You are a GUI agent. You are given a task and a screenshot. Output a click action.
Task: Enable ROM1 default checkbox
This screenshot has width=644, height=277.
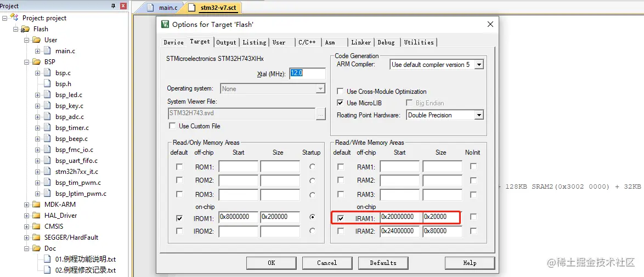pos(179,167)
